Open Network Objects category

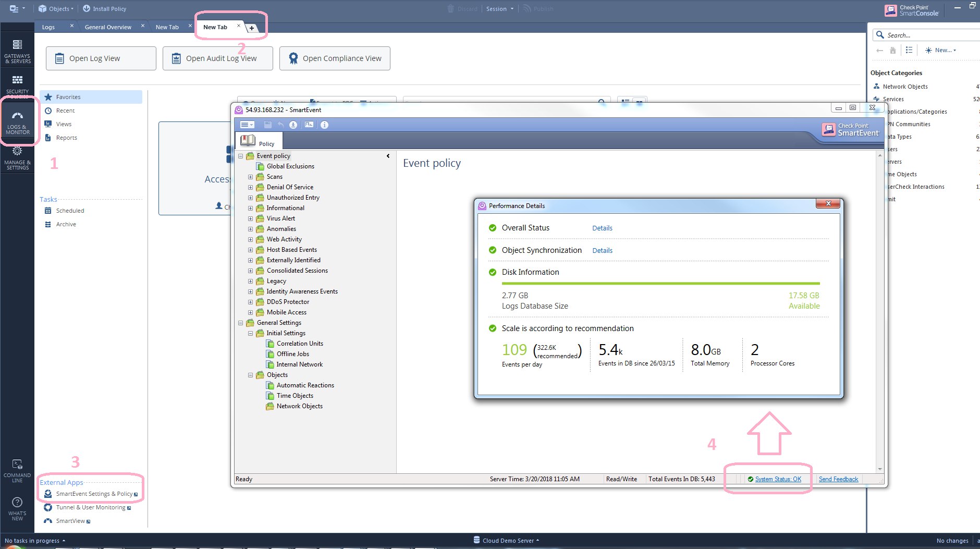[905, 87]
